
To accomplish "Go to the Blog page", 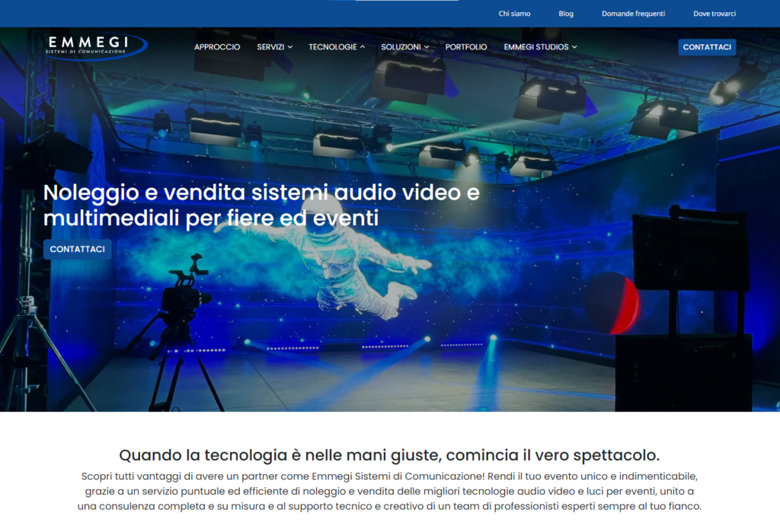I will [566, 14].
